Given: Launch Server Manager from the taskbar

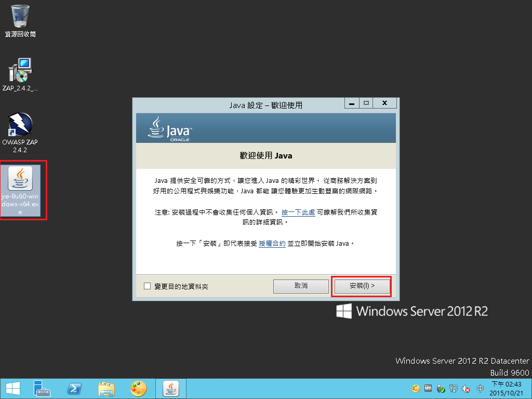Looking at the screenshot, I should pyautogui.click(x=42, y=389).
